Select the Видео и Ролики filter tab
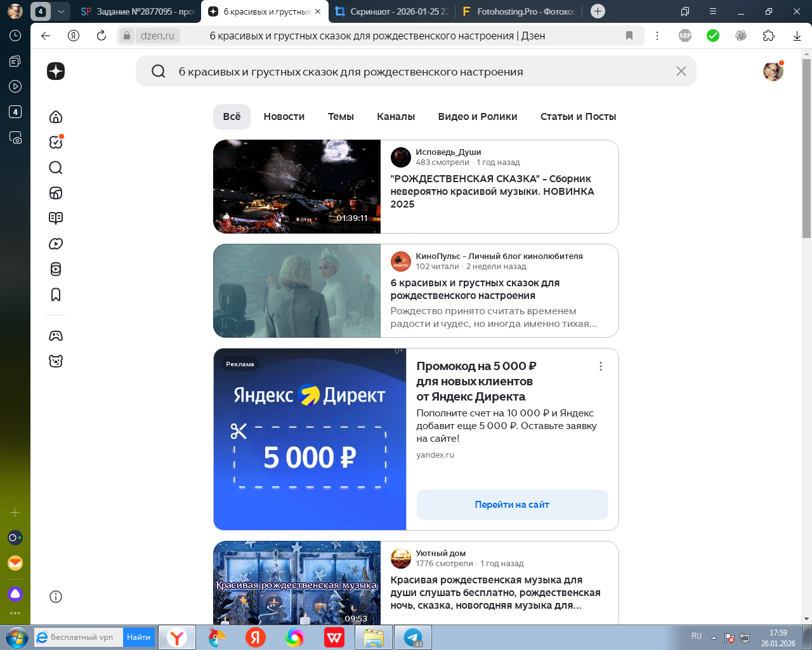The image size is (812, 650). (x=478, y=117)
